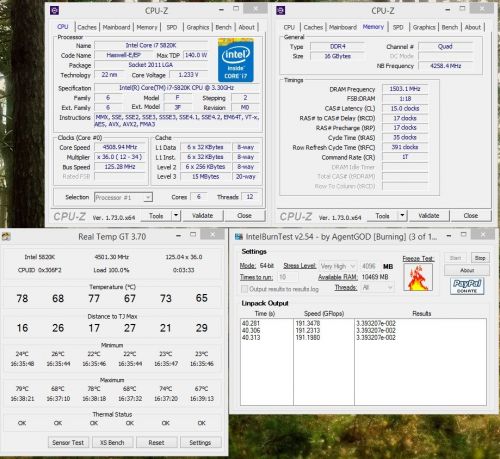Viewport: 500px width, 459px height.
Task: Click the IntelBurnTest title bar icon
Action: coord(239,237)
